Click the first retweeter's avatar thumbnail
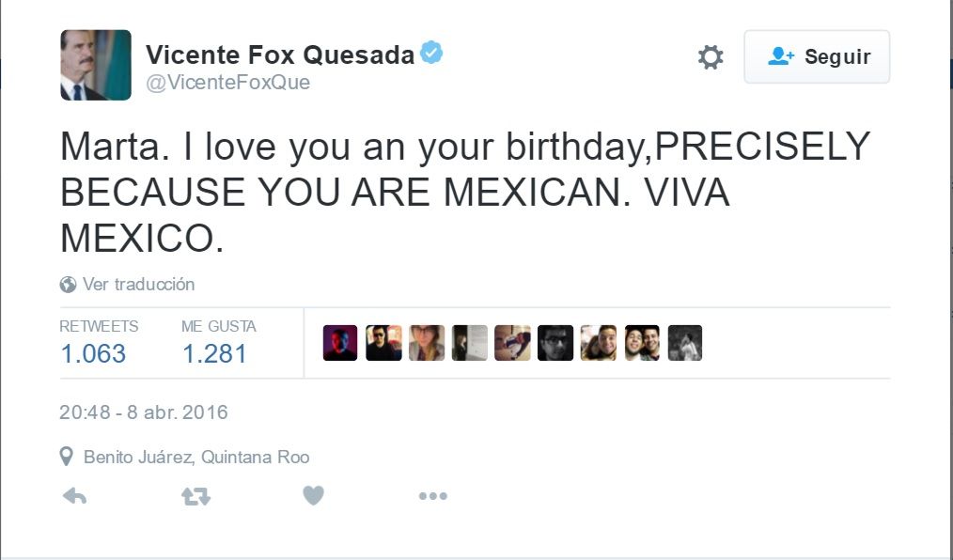Screen dimensions: 953x560 pyautogui.click(x=339, y=342)
